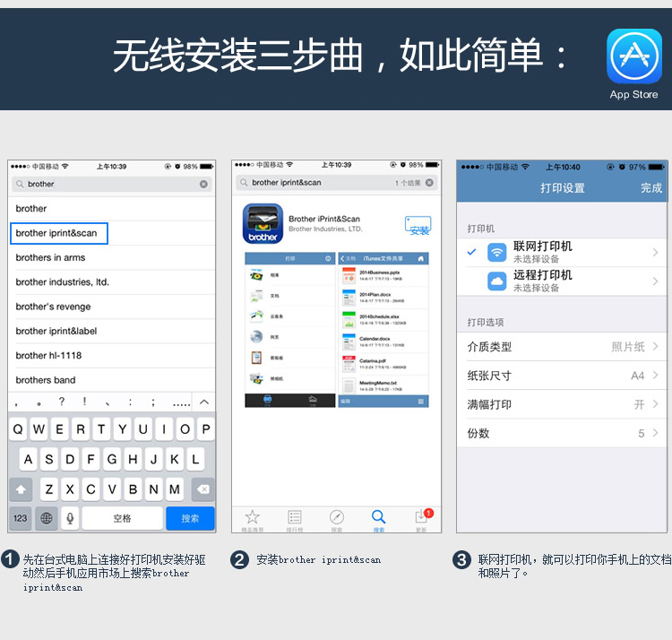The height and width of the screenshot is (640, 672).
Task: Open the Explore compass tab
Action: [x=336, y=520]
